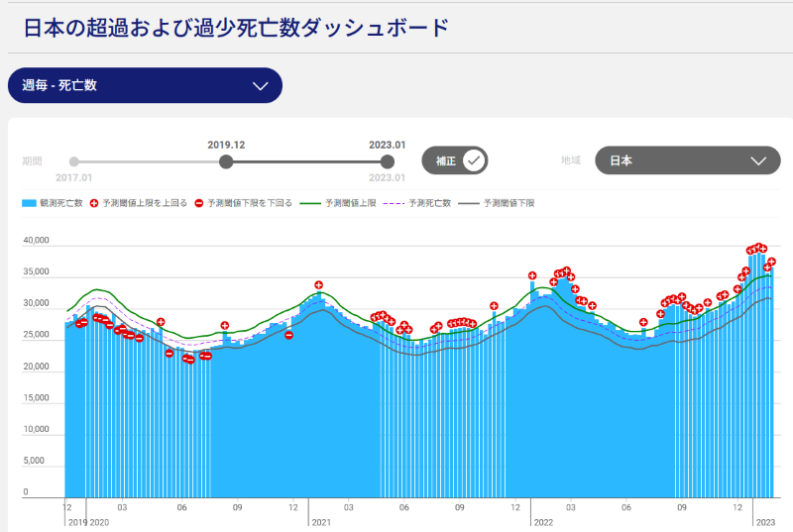Click the 2023.01 period slider end handle
This screenshot has height=532, width=793.
pos(388,161)
